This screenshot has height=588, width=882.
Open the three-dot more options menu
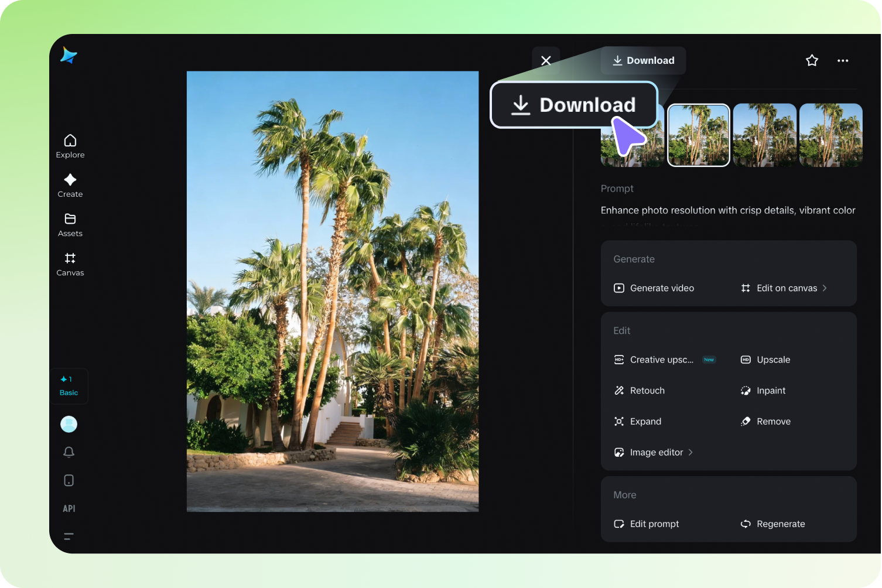(x=843, y=60)
